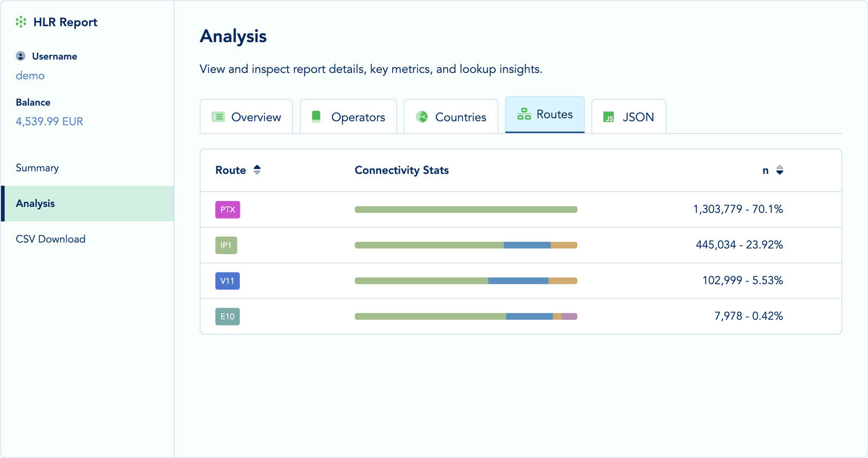Screen dimensions: 868x458
Task: Switch to the Overview tab
Action: tap(246, 117)
